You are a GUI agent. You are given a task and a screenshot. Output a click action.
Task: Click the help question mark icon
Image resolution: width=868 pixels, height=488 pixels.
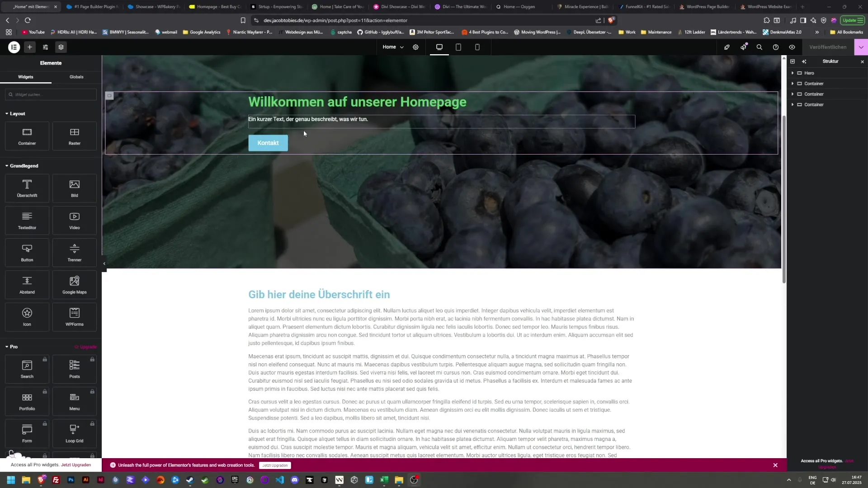[775, 47]
